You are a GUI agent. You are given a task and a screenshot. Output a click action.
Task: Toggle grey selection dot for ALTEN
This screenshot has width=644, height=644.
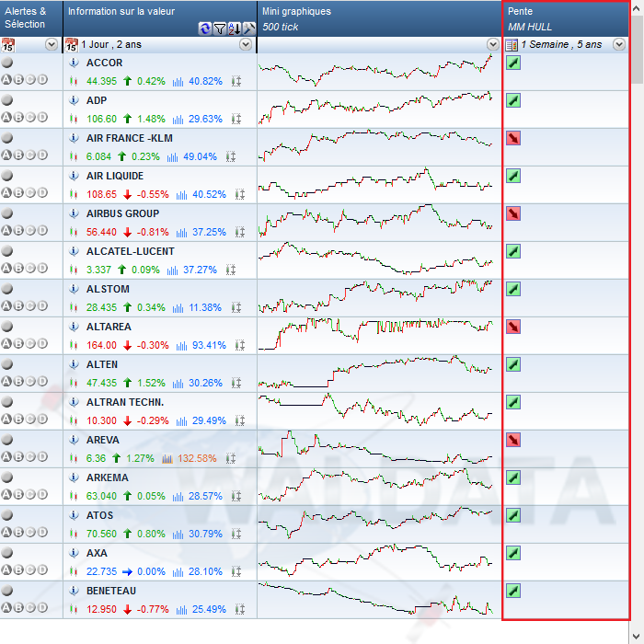7,364
